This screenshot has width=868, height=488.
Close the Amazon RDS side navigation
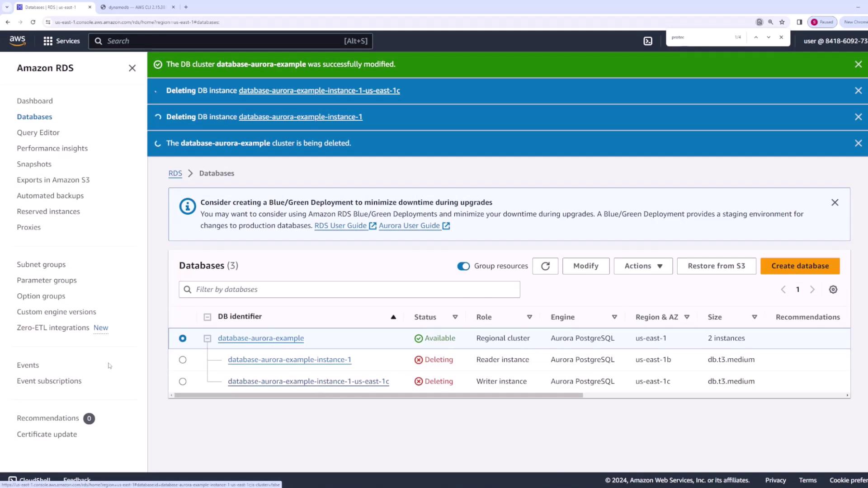coord(132,68)
